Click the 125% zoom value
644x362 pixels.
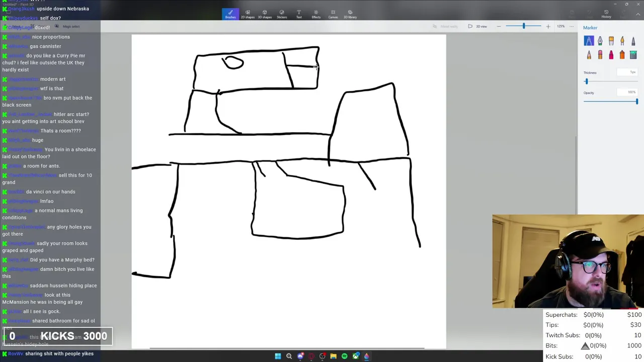click(x=560, y=26)
